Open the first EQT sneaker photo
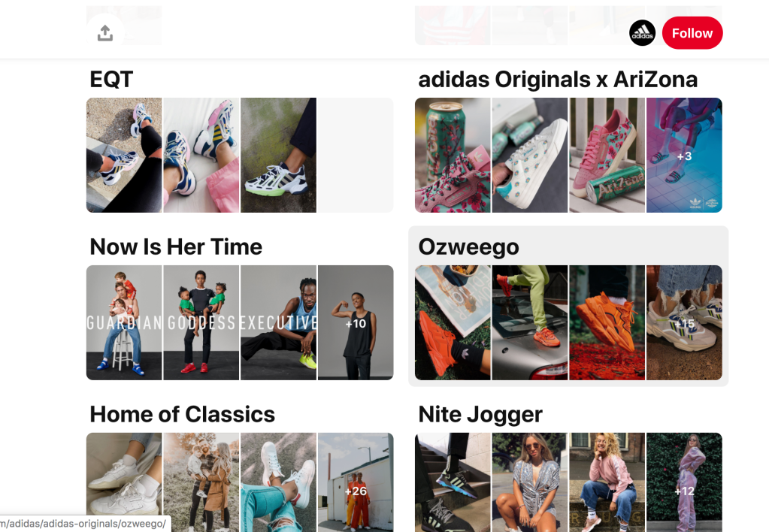 (x=124, y=155)
